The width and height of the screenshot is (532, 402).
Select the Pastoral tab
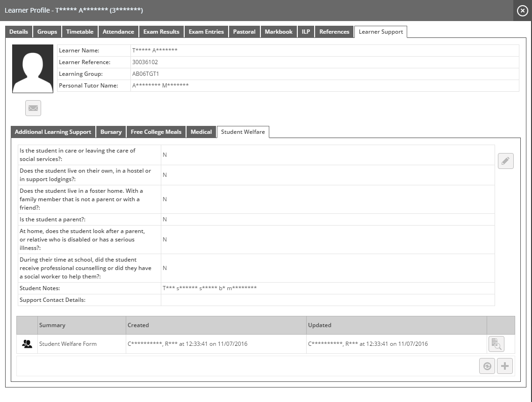pyautogui.click(x=244, y=32)
